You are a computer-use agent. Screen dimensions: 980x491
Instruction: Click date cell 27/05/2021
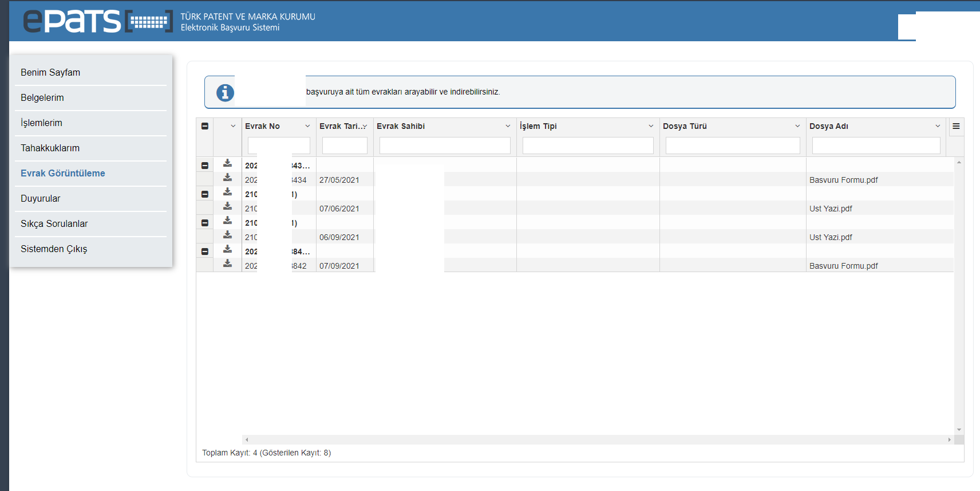[339, 180]
